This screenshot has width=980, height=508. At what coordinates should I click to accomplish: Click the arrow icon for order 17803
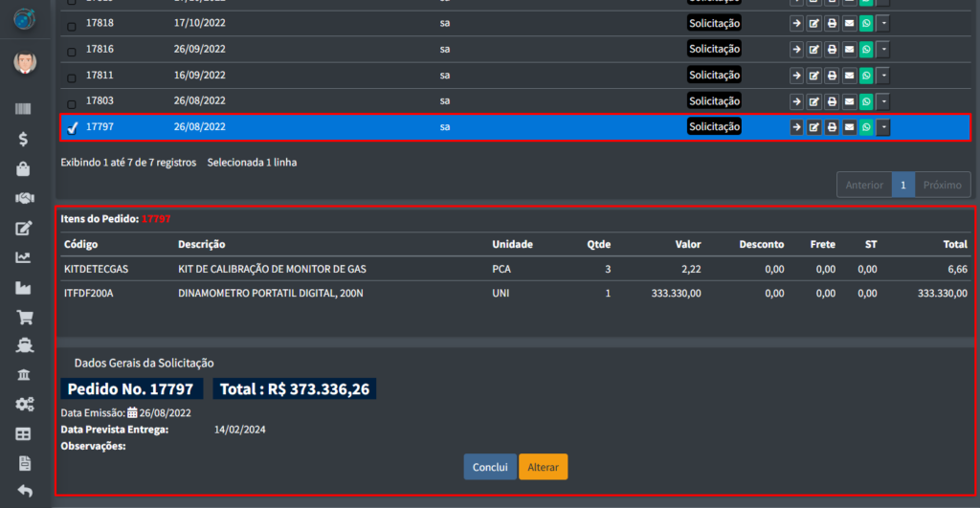796,101
